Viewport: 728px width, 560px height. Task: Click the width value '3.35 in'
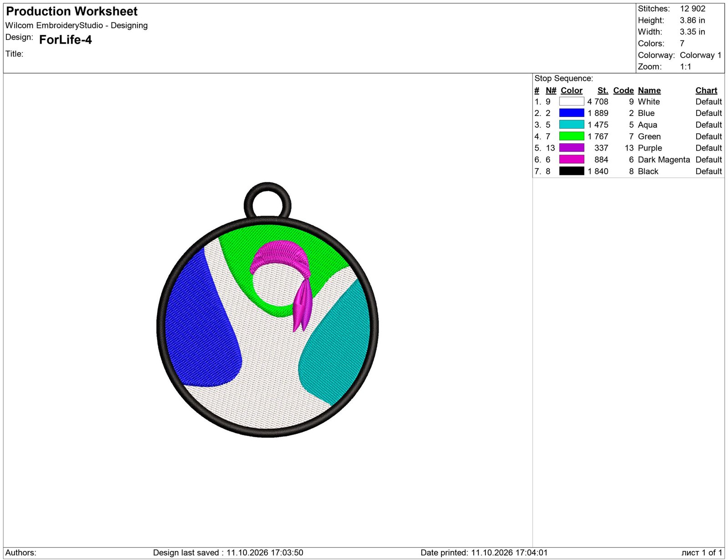pyautogui.click(x=693, y=32)
